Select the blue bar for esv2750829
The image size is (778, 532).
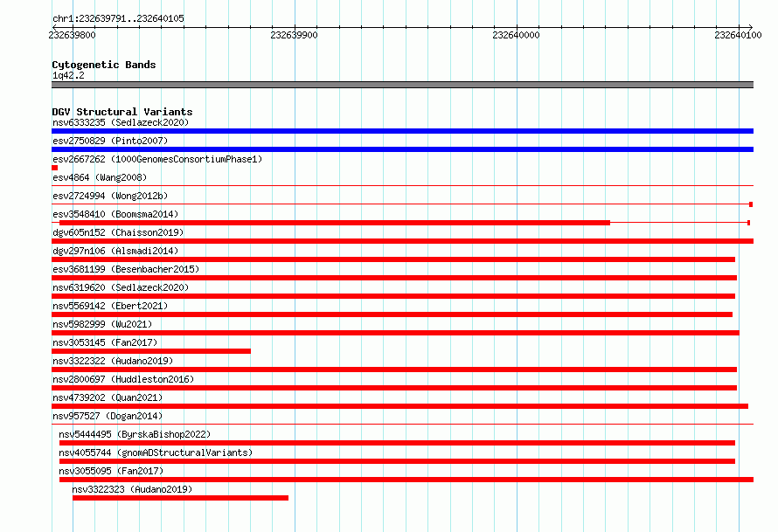[x=402, y=149]
